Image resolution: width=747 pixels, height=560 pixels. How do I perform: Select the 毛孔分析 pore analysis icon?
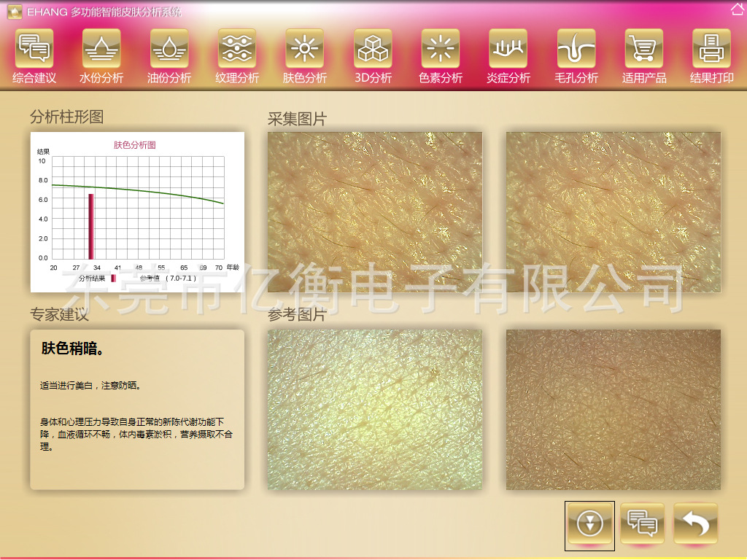click(576, 49)
